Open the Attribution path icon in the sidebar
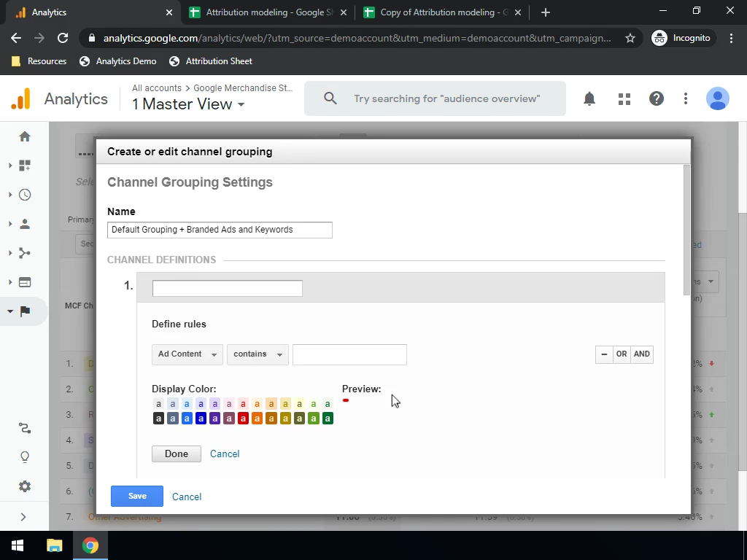Screen dimensions: 747x560 25,428
